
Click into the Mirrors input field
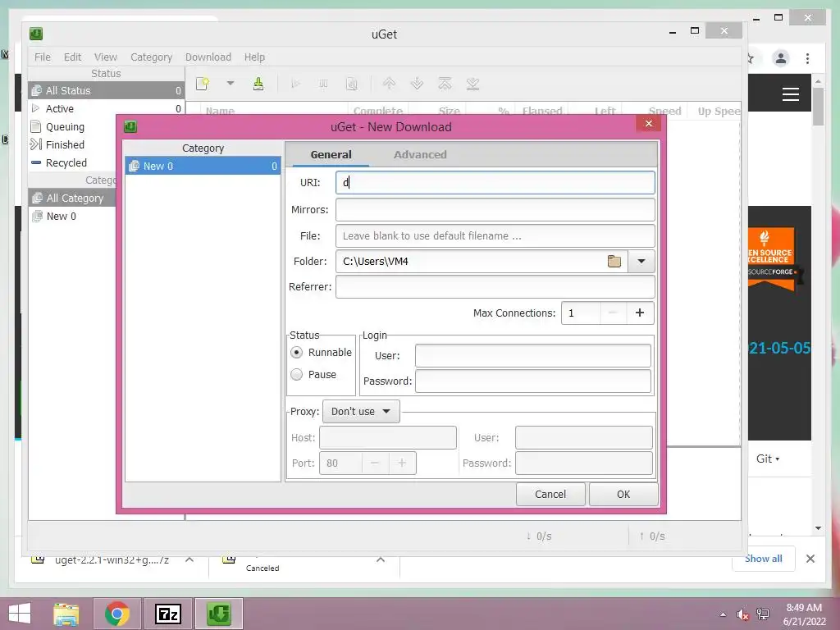[x=495, y=209]
